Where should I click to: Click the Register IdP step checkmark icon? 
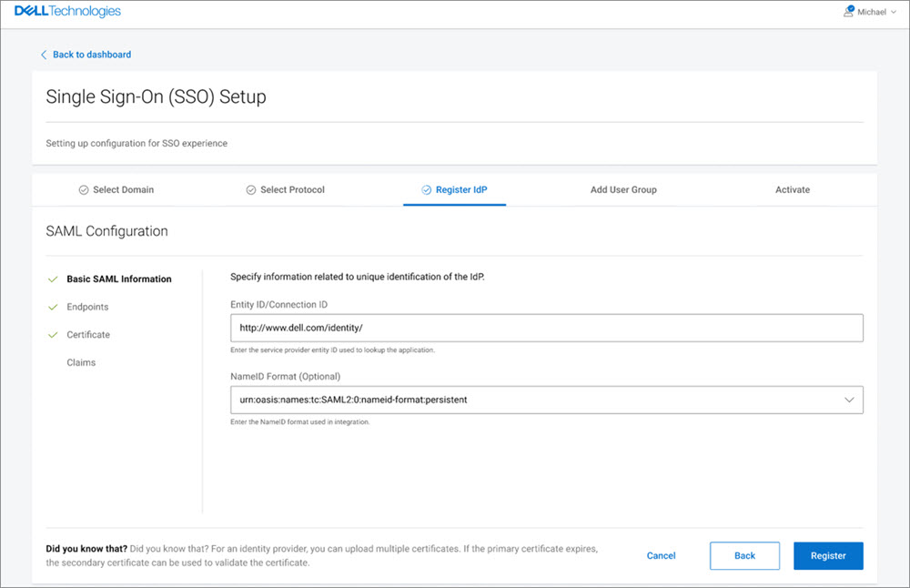426,190
